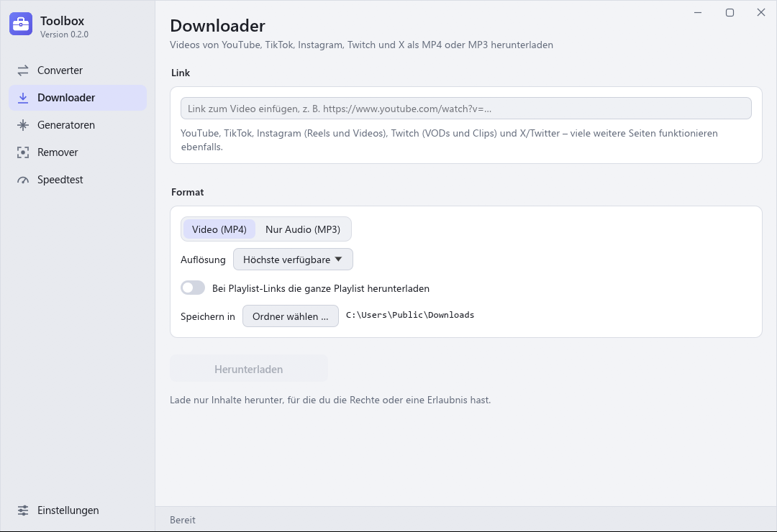Click the Bereit status bar text

pyautogui.click(x=182, y=520)
